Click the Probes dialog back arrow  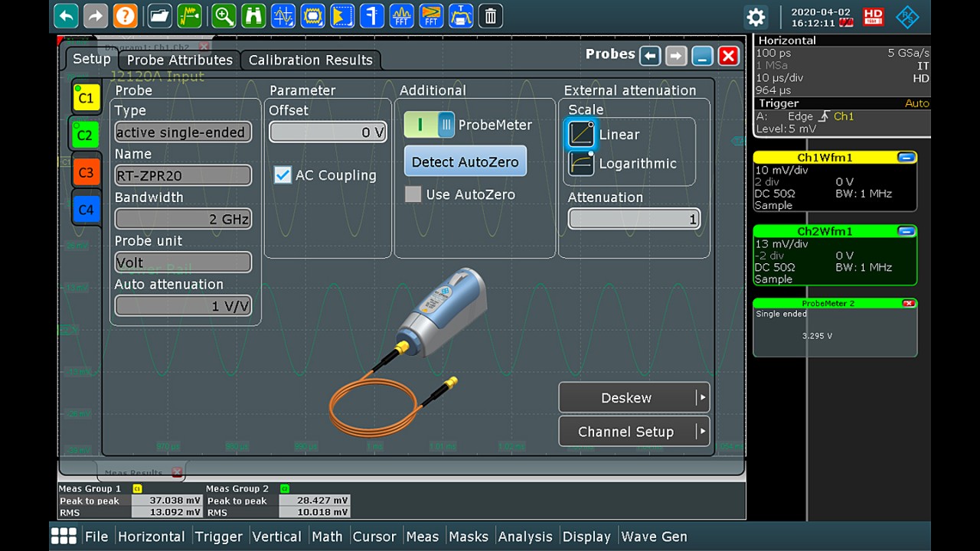[x=650, y=55]
